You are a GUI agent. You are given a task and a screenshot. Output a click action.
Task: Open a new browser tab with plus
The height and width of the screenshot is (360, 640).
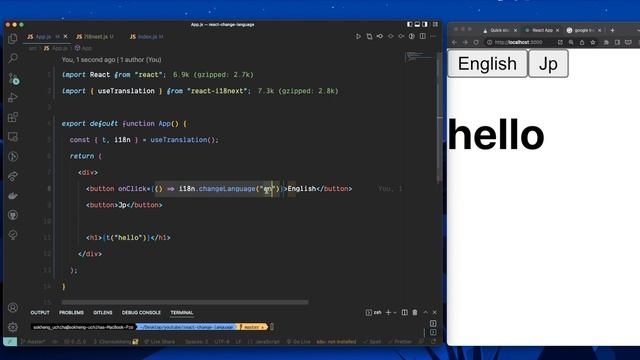(612, 30)
